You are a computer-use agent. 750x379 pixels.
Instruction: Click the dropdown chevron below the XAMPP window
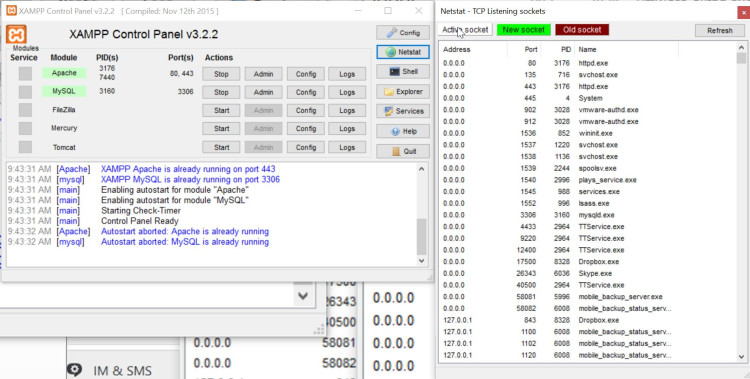click(303, 295)
